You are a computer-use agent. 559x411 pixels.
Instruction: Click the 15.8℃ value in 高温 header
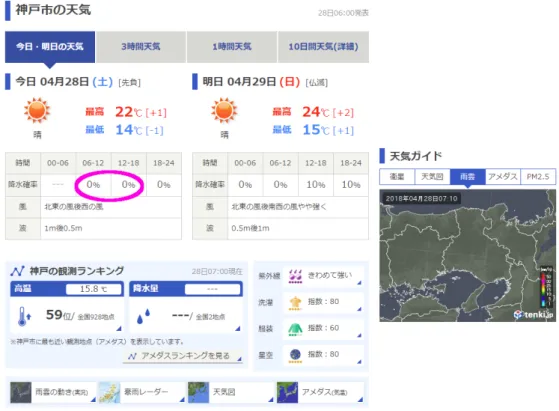coord(93,289)
